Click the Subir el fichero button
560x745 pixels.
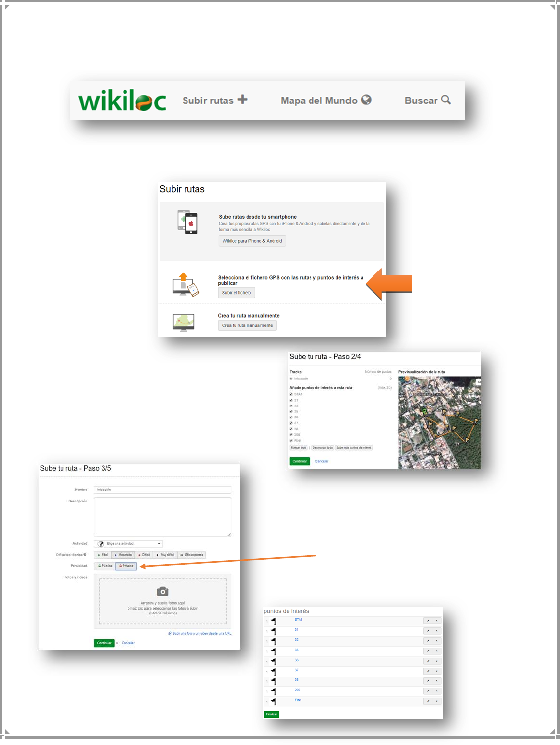[x=237, y=293]
